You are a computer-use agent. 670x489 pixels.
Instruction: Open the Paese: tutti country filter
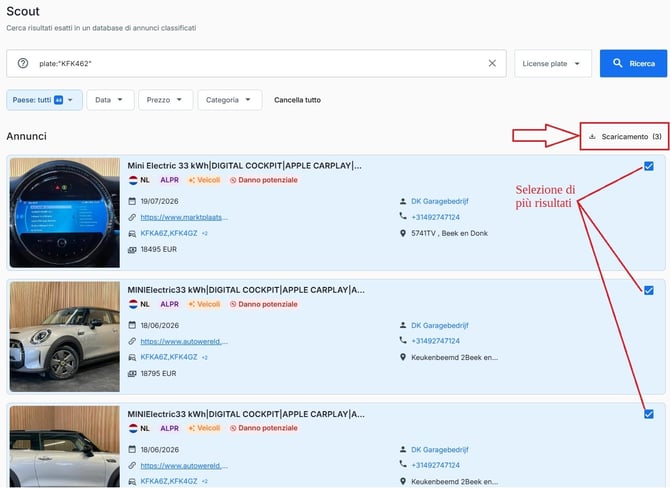tap(44, 100)
